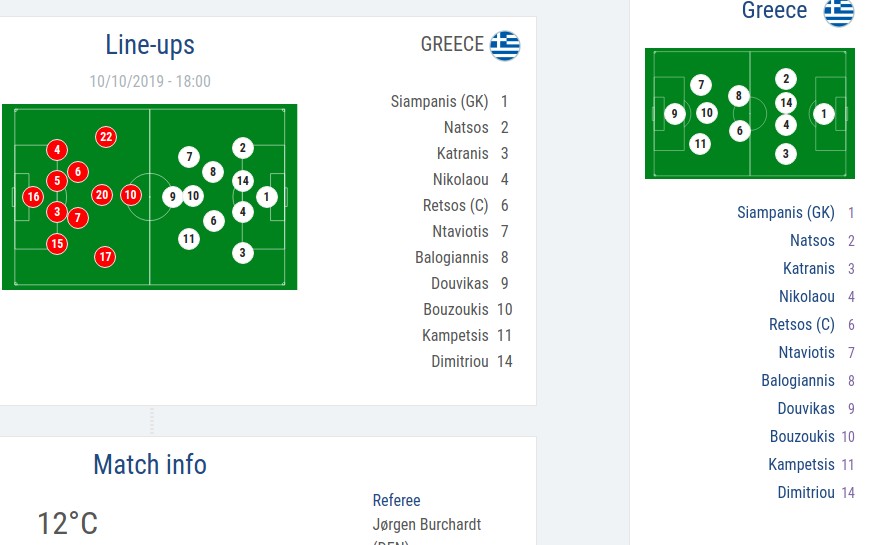877x545 pixels.
Task: Click Dimitriou in the right sidebar list
Action: tap(805, 492)
